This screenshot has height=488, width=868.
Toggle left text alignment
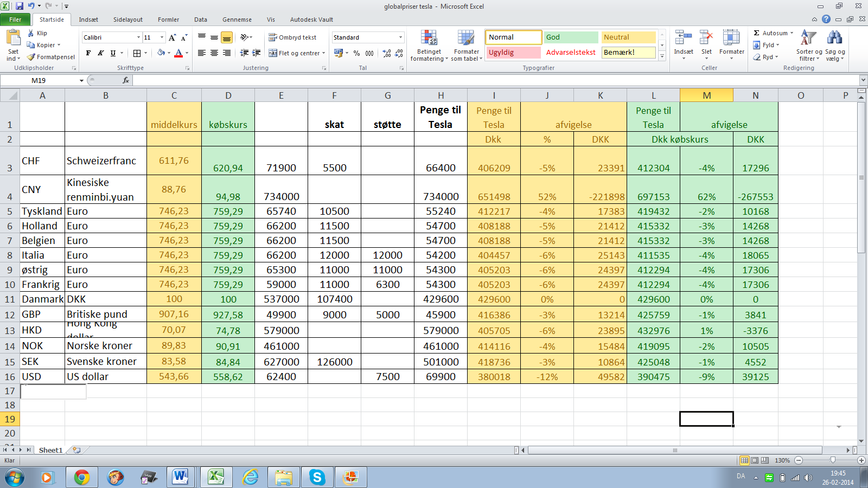(202, 53)
